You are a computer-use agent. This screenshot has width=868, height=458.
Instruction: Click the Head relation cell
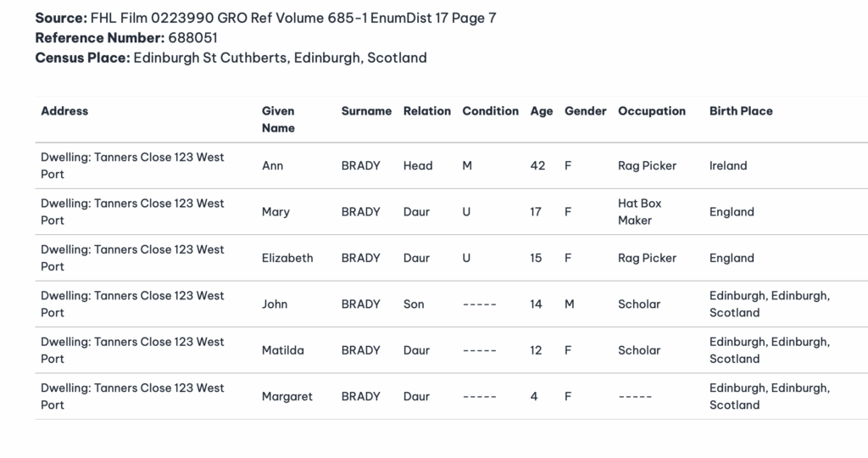[x=418, y=165]
